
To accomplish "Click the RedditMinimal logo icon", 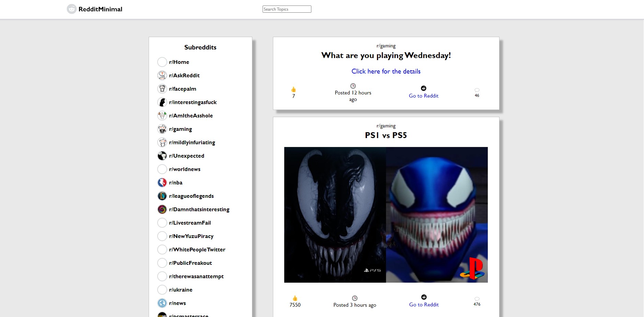I will click(x=71, y=9).
